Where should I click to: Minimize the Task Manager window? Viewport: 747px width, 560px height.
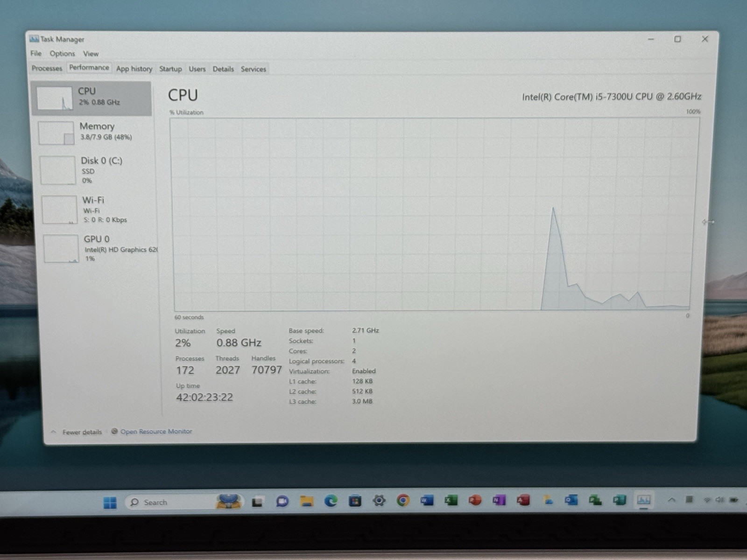click(x=651, y=39)
